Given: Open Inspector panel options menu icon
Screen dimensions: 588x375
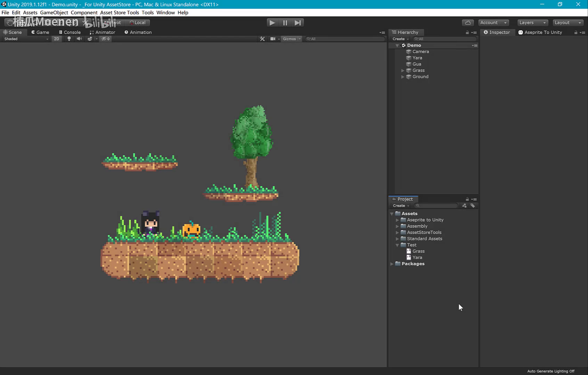Looking at the screenshot, I should (583, 32).
